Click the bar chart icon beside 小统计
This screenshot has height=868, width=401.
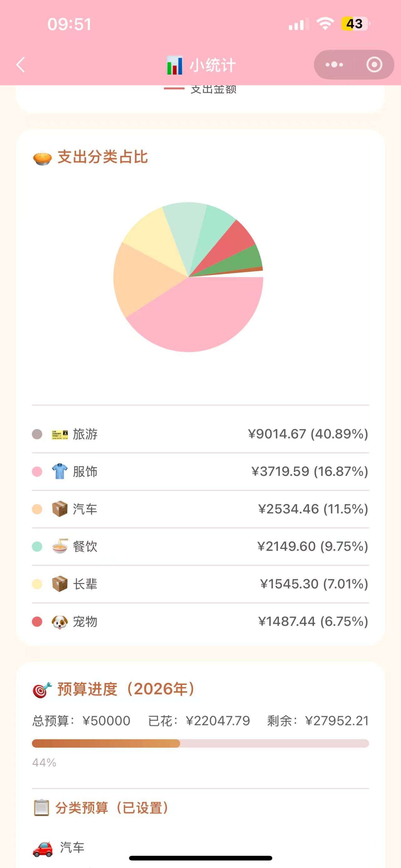174,65
